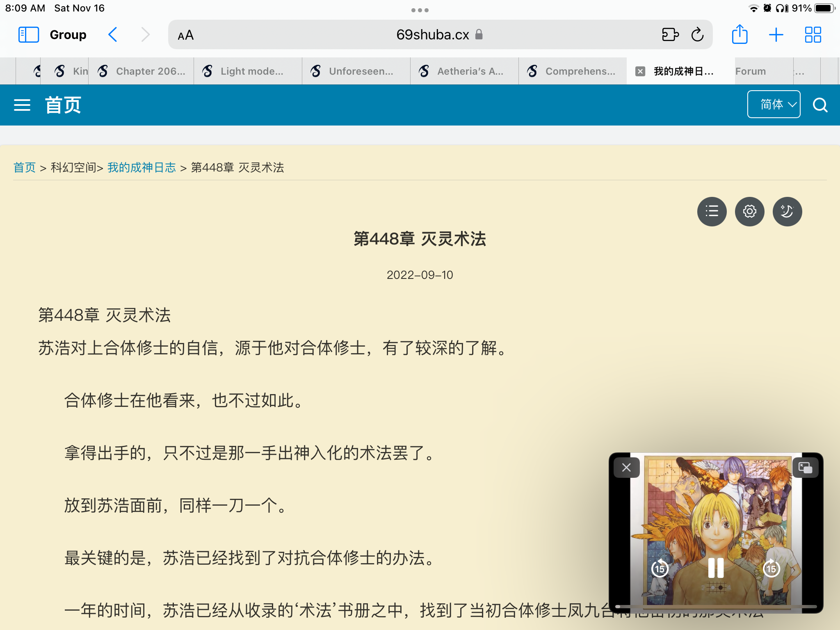Expand the Safari sidebar
Image resolution: width=840 pixels, height=630 pixels.
pyautogui.click(x=28, y=35)
